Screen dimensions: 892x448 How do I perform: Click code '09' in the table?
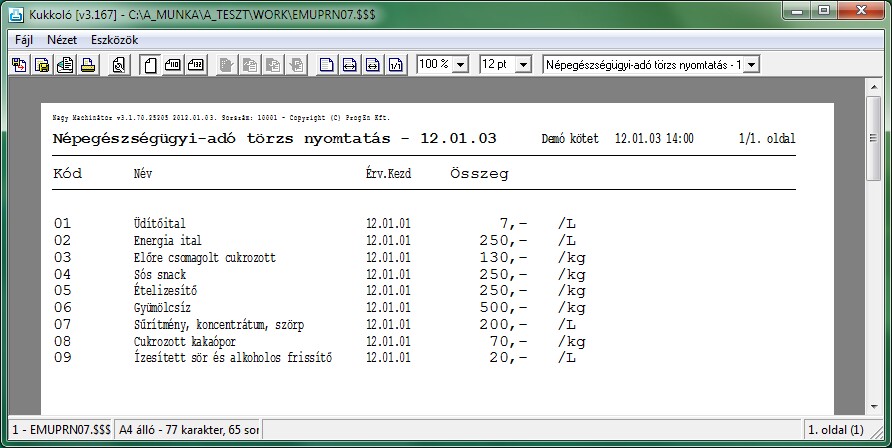[x=63, y=358]
